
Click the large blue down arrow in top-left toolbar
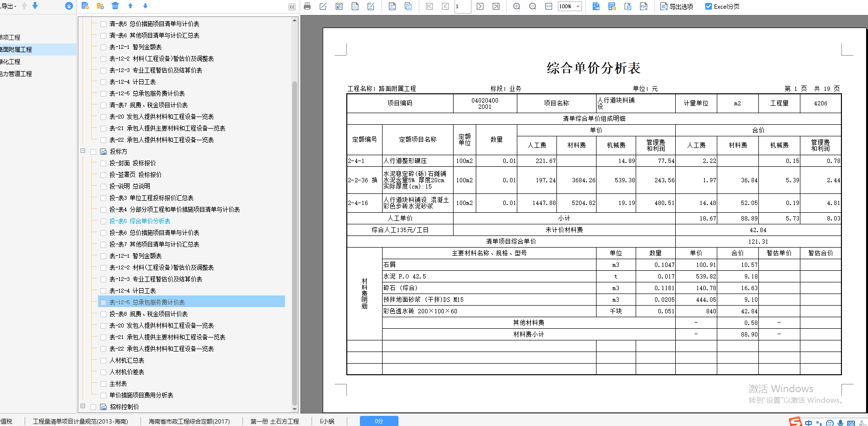pyautogui.click(x=35, y=5)
